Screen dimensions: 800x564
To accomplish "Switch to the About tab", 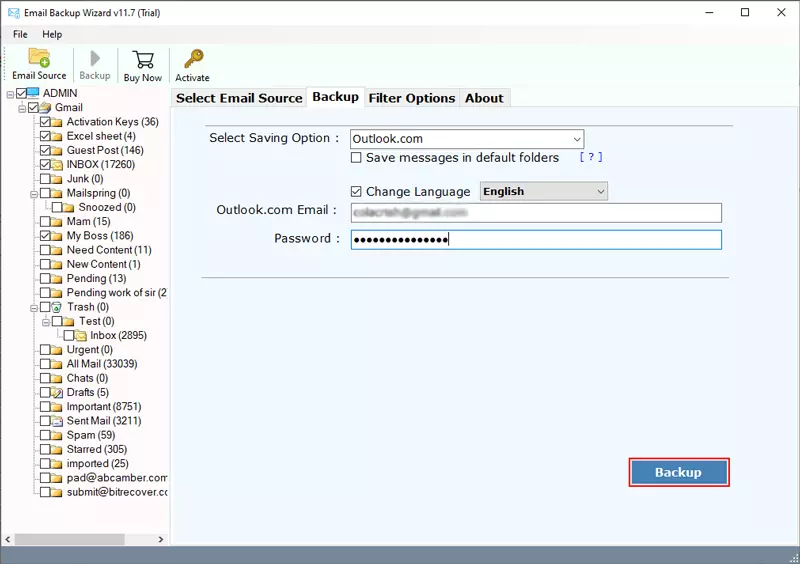I will 484,98.
